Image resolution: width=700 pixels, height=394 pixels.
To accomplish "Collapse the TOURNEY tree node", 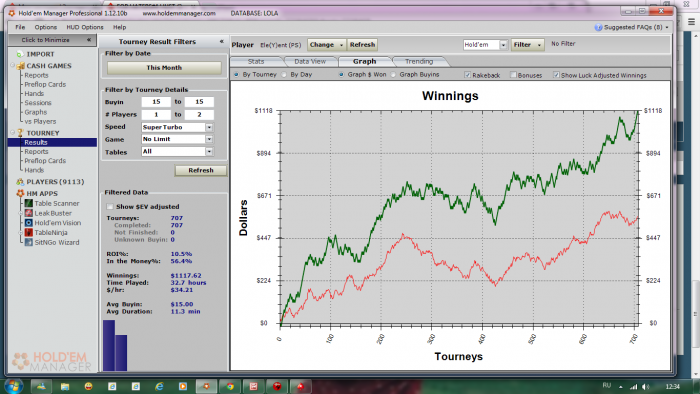I will [x=12, y=133].
